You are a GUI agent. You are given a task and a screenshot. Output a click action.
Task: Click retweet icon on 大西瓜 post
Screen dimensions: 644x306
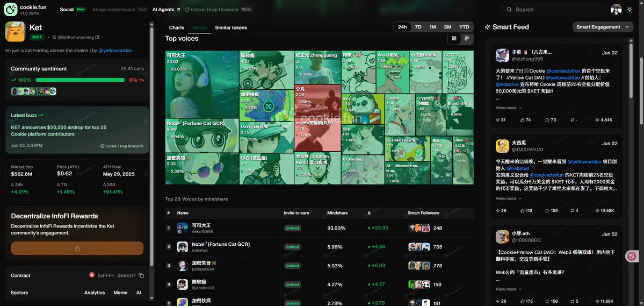(x=573, y=211)
